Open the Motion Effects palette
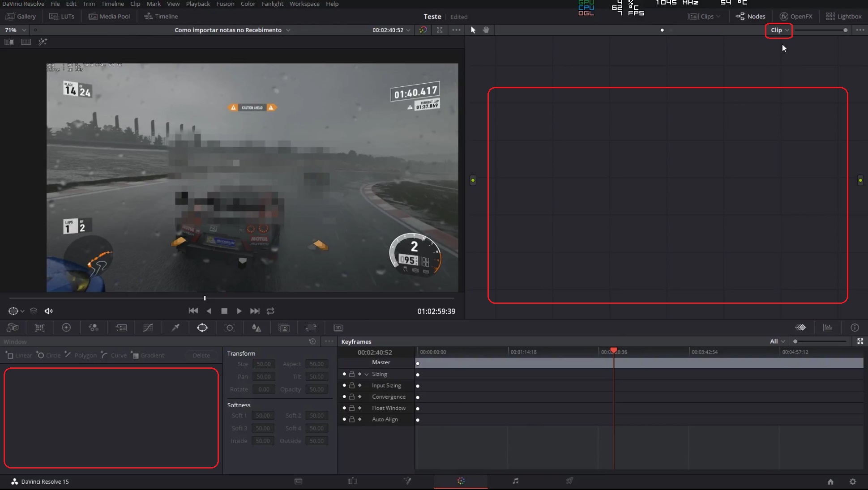This screenshot has width=868, height=490. coord(121,328)
